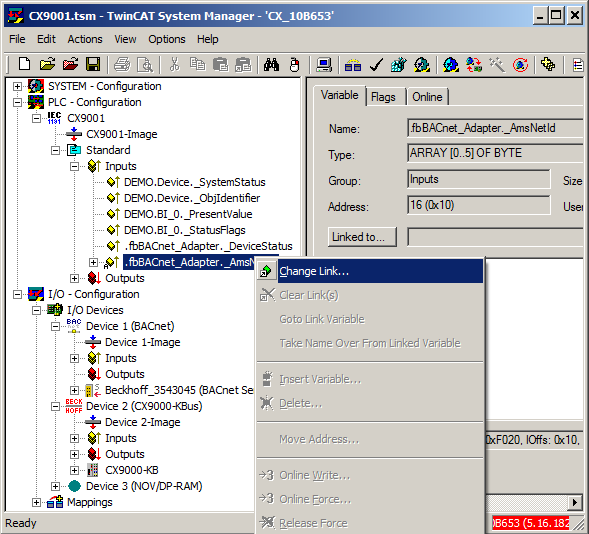Image resolution: width=589 pixels, height=534 pixels.
Task: Expand the CX9000-KB node
Action: click(74, 470)
